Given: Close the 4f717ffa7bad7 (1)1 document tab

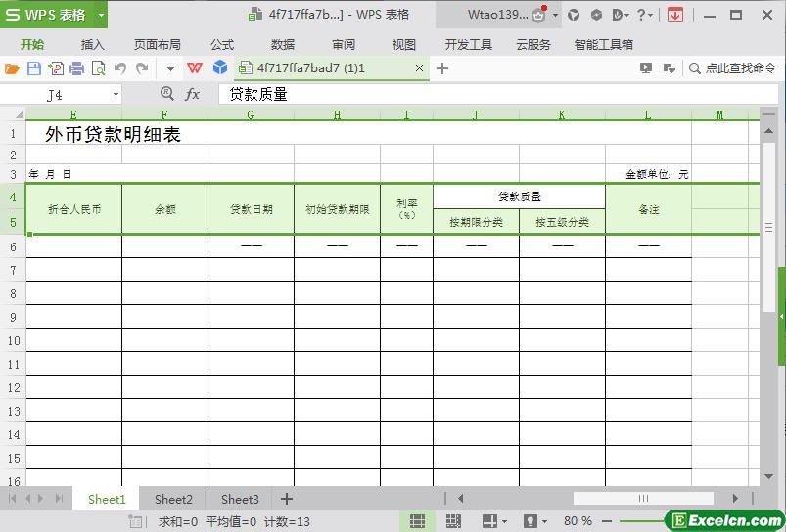Looking at the screenshot, I should pyautogui.click(x=419, y=68).
